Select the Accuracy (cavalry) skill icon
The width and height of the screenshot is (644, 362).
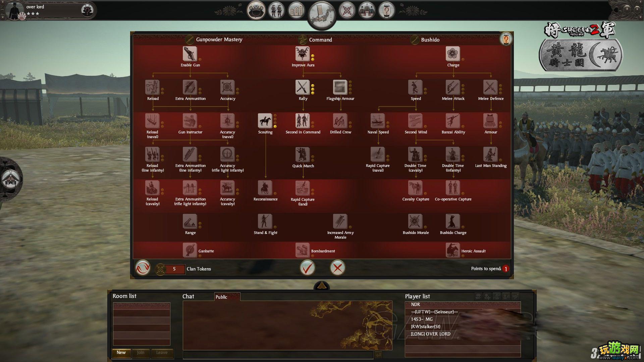click(227, 188)
